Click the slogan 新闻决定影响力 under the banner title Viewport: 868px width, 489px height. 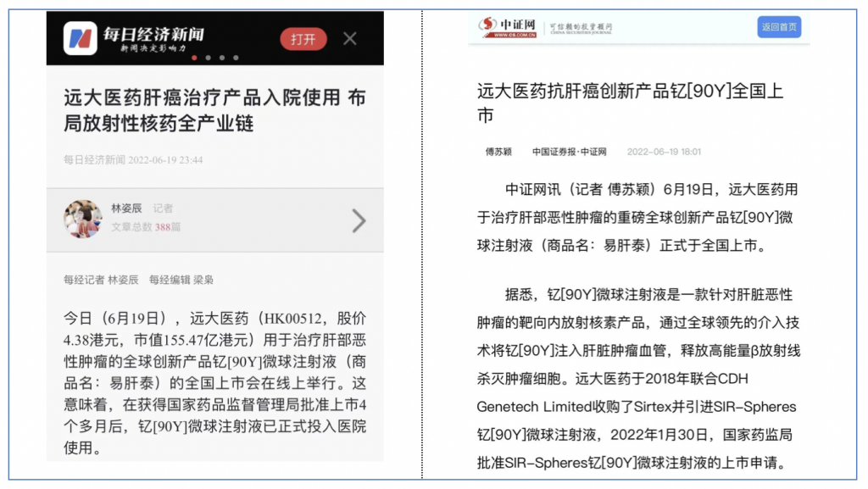[153, 48]
